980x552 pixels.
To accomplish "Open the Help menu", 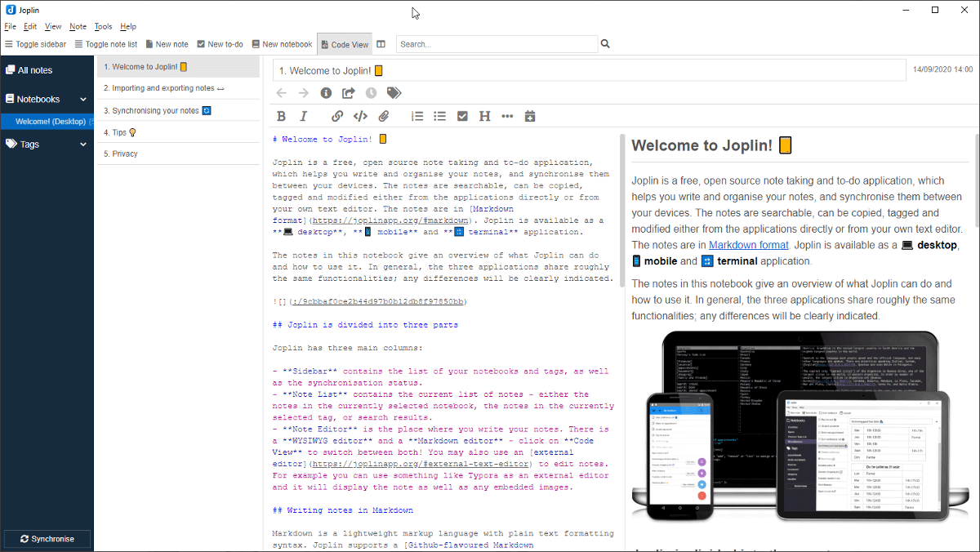I will coord(128,27).
